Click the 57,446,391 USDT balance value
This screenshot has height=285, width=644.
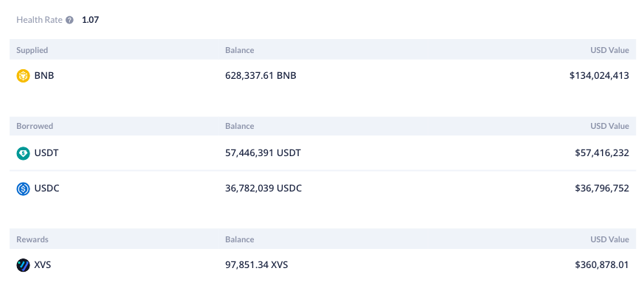[263, 153]
